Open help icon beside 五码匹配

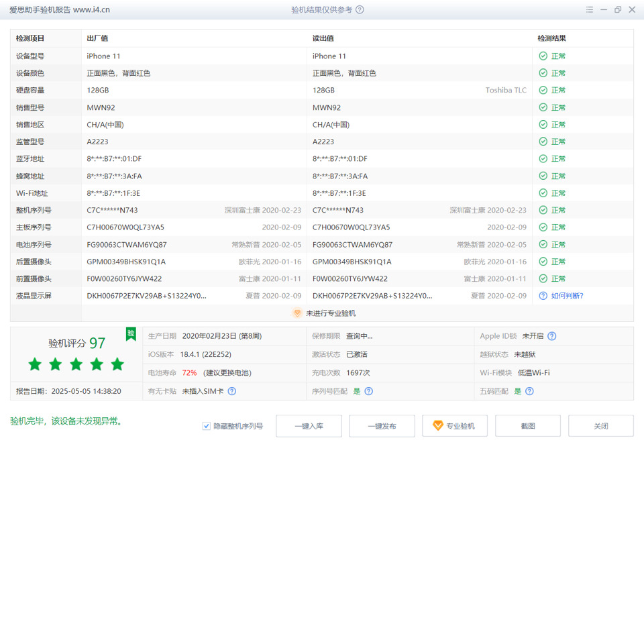(x=529, y=391)
